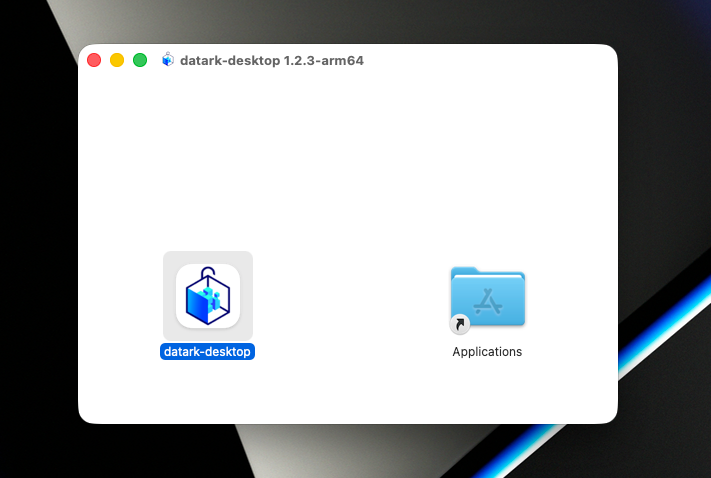This screenshot has width=711, height=478.
Task: Click the datark-desktop file name label
Action: click(x=207, y=351)
